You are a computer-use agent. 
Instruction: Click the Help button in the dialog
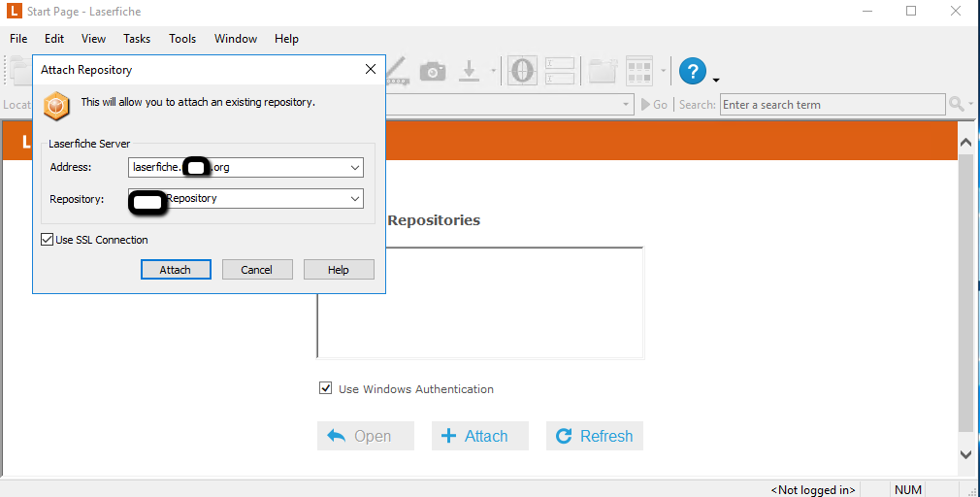tap(338, 270)
